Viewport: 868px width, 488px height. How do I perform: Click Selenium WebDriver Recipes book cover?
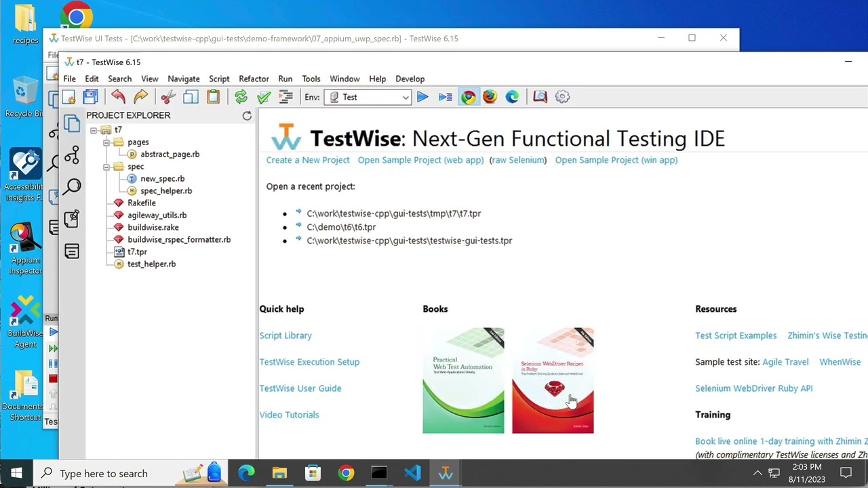pyautogui.click(x=553, y=381)
